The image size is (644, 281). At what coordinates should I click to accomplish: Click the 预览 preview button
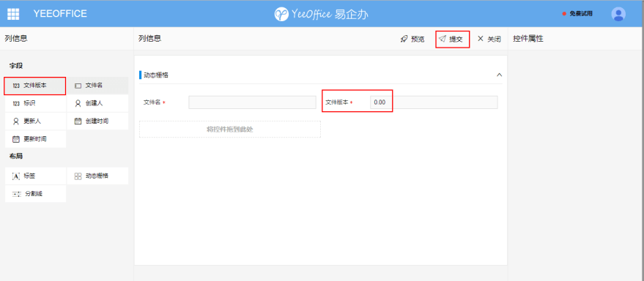point(412,39)
